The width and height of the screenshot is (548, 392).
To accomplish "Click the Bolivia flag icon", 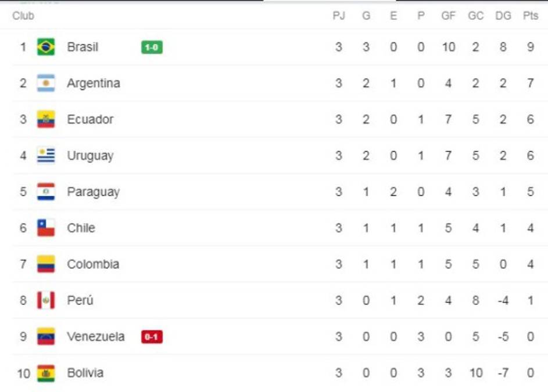I will pyautogui.click(x=46, y=373).
